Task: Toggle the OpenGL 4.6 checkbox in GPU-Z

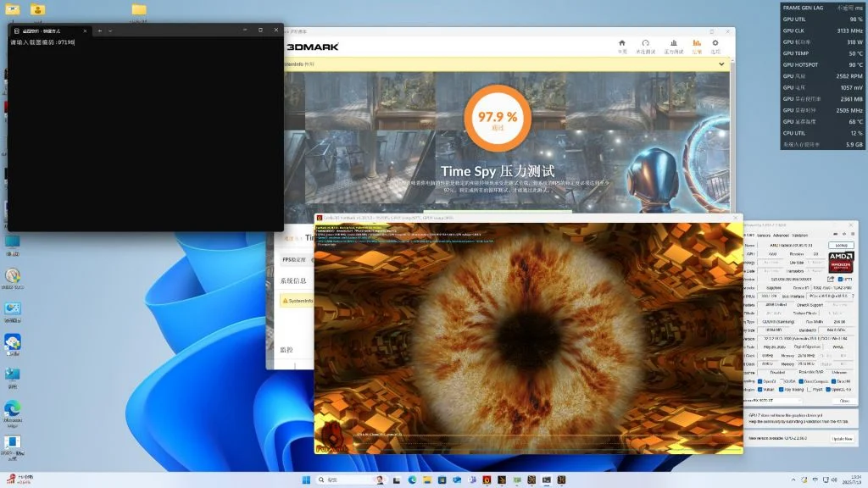Action: [x=828, y=390]
